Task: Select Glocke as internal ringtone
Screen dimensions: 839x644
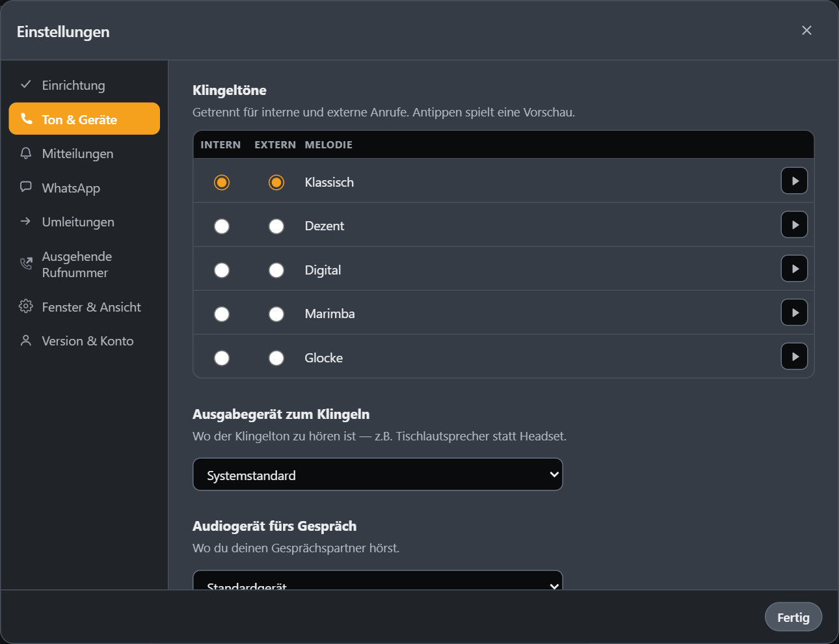Action: (x=222, y=358)
